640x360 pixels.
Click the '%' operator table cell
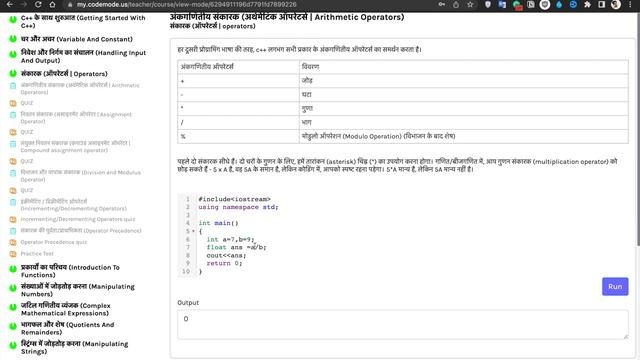[238, 136]
